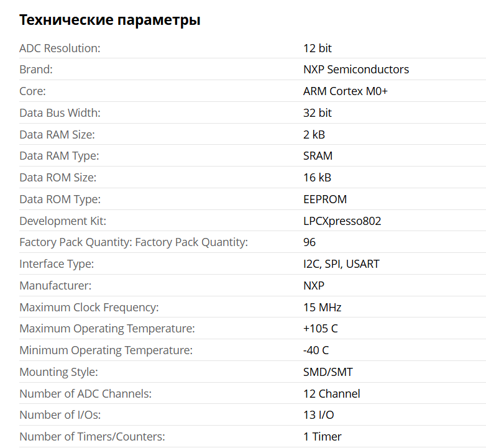Select the "I2C, SPI, USART" interface value
Image resolution: width=486 pixels, height=448 pixels.
click(x=341, y=264)
